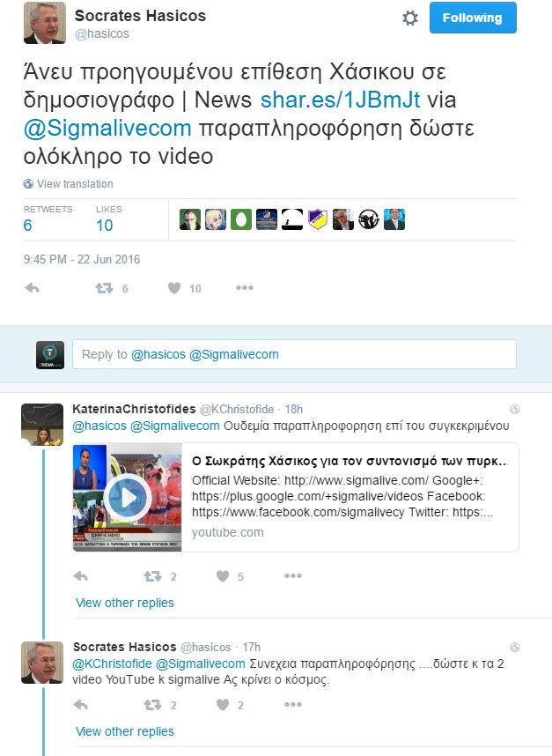Click the reply input field to @hasicos
The image size is (552, 756).
[294, 354]
